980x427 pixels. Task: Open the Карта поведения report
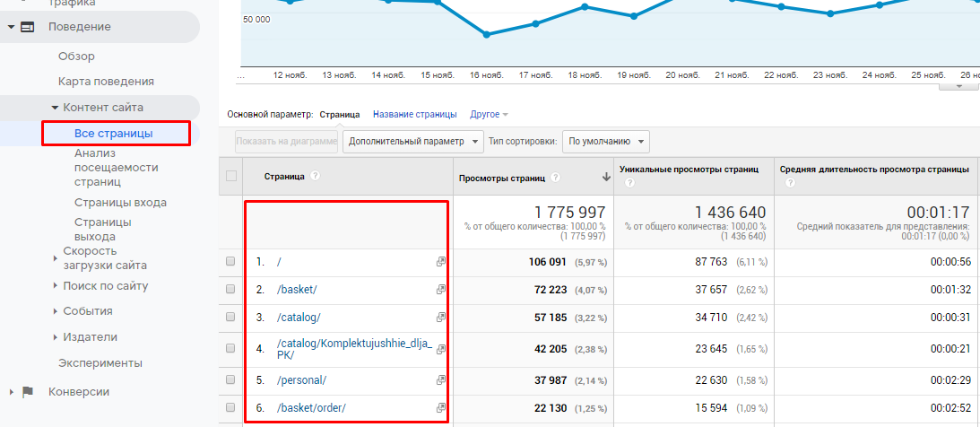click(x=107, y=82)
